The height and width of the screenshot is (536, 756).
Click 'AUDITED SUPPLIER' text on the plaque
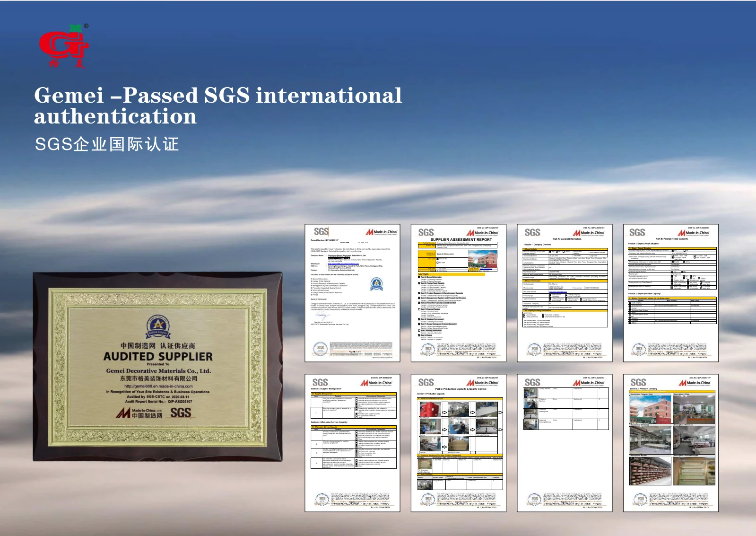point(158,356)
